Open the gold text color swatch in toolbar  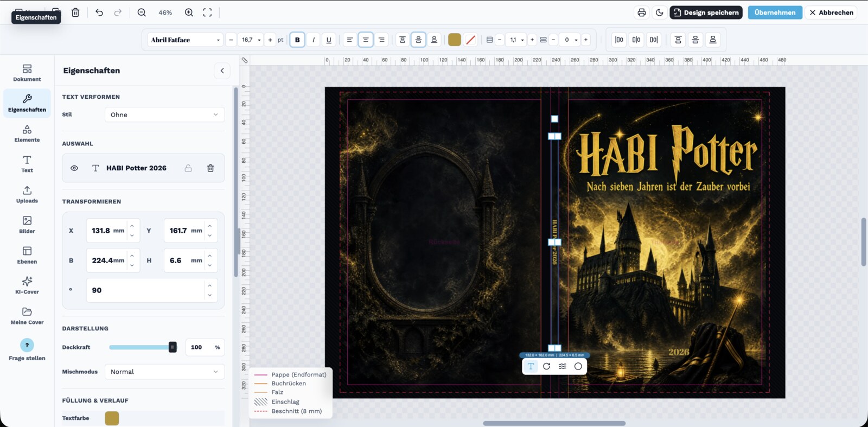(455, 40)
